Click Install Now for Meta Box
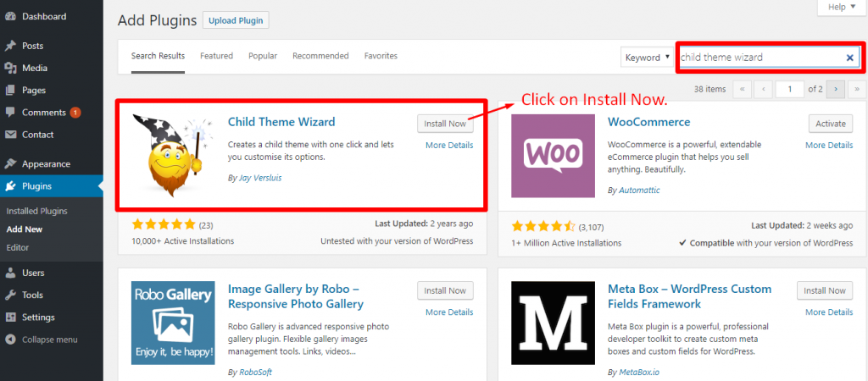868x381 pixels. (825, 291)
